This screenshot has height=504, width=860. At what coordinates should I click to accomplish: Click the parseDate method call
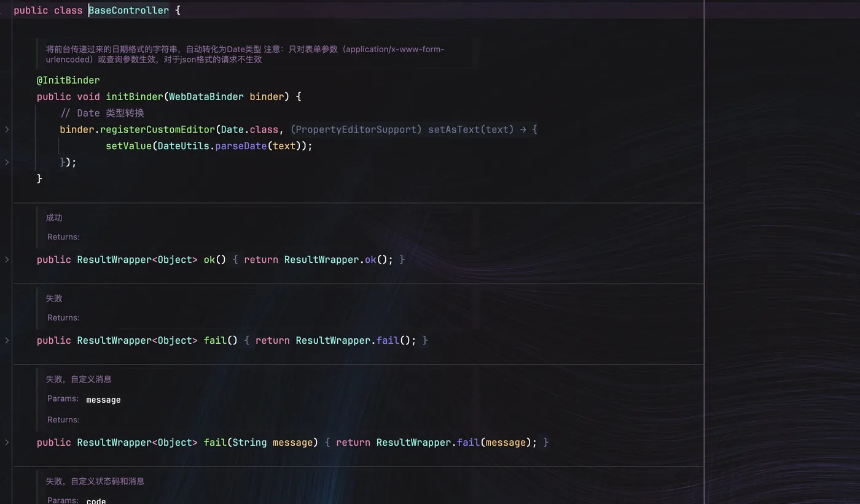(241, 146)
